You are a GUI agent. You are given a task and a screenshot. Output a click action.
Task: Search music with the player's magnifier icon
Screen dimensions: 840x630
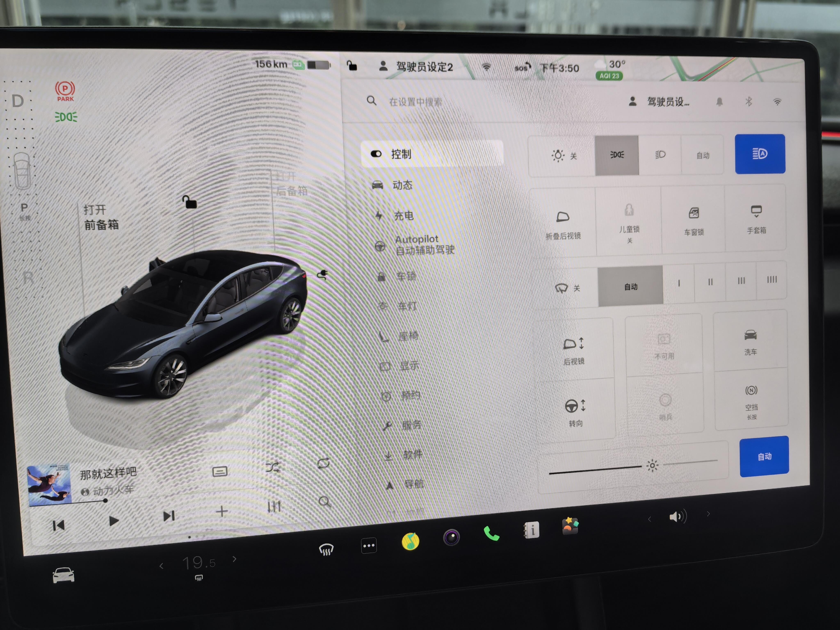324,501
